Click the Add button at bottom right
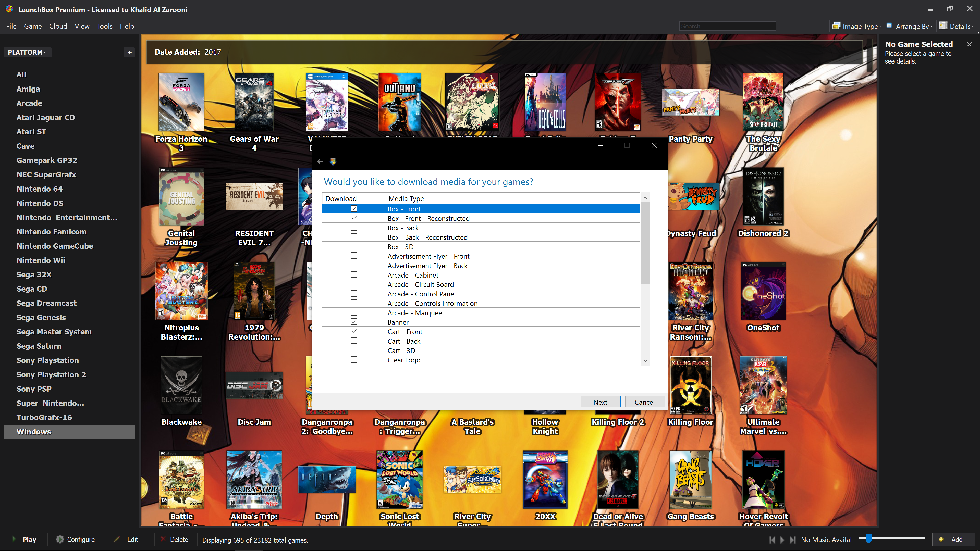This screenshot has height=551, width=980. tap(953, 539)
